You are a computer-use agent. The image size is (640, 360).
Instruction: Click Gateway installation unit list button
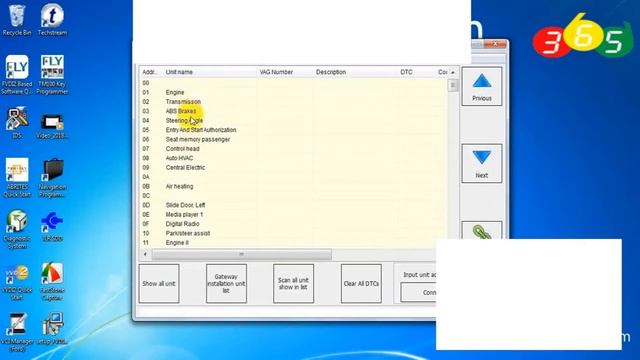pyautogui.click(x=226, y=284)
